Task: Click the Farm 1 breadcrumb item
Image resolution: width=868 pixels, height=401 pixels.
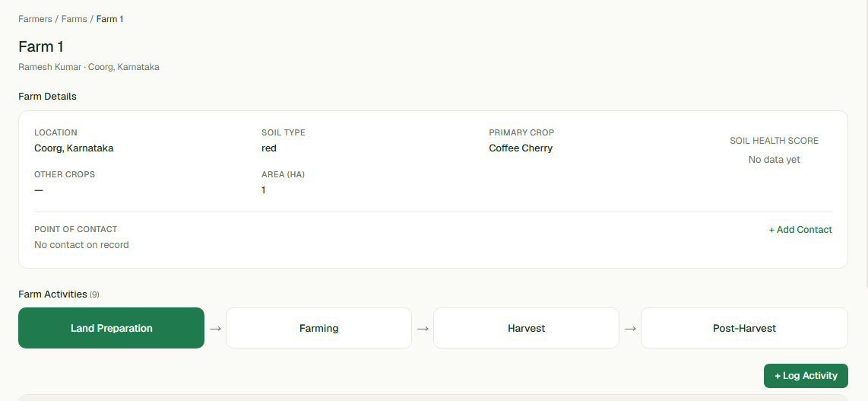Action: tap(109, 19)
